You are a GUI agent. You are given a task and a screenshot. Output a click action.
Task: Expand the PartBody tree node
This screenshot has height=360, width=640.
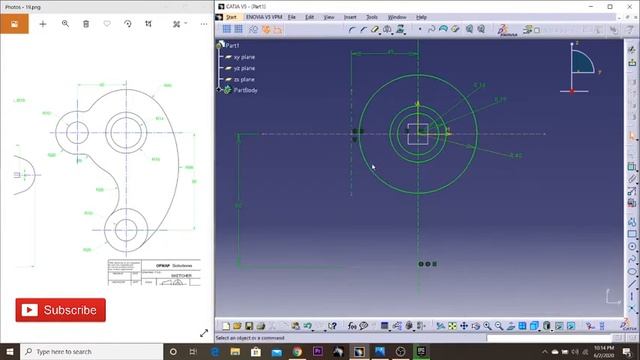click(x=219, y=89)
